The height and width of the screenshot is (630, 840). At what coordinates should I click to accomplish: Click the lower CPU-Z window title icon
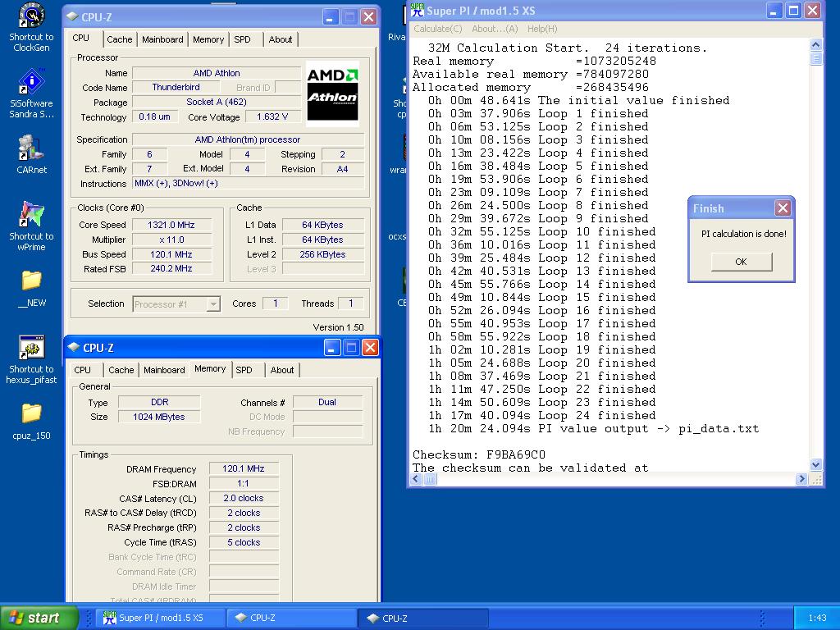coord(73,347)
